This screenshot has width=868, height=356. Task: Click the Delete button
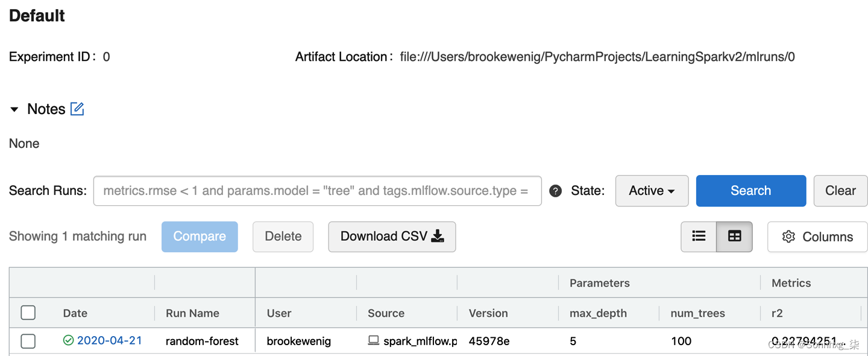(x=283, y=237)
